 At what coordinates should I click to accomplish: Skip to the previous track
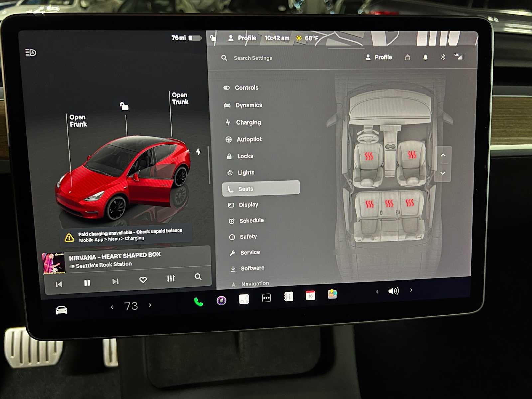[59, 284]
